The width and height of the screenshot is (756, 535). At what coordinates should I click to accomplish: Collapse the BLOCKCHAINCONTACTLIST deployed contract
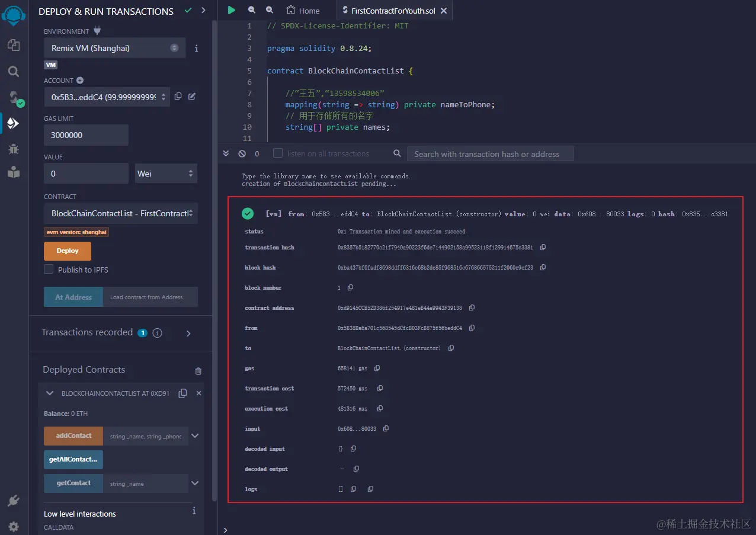pos(50,393)
